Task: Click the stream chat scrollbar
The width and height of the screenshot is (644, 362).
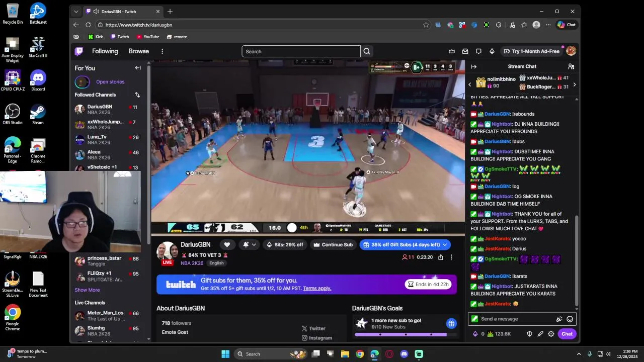Action: coord(577,261)
